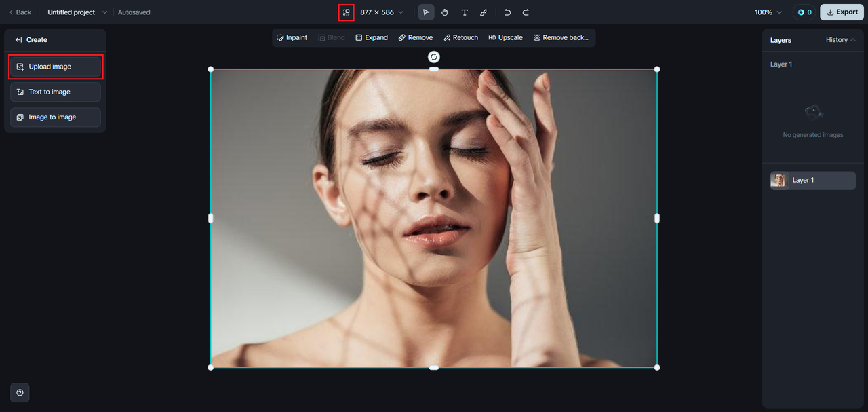The height and width of the screenshot is (412, 868).
Task: Click the greyed-out Blend tool
Action: coord(332,38)
